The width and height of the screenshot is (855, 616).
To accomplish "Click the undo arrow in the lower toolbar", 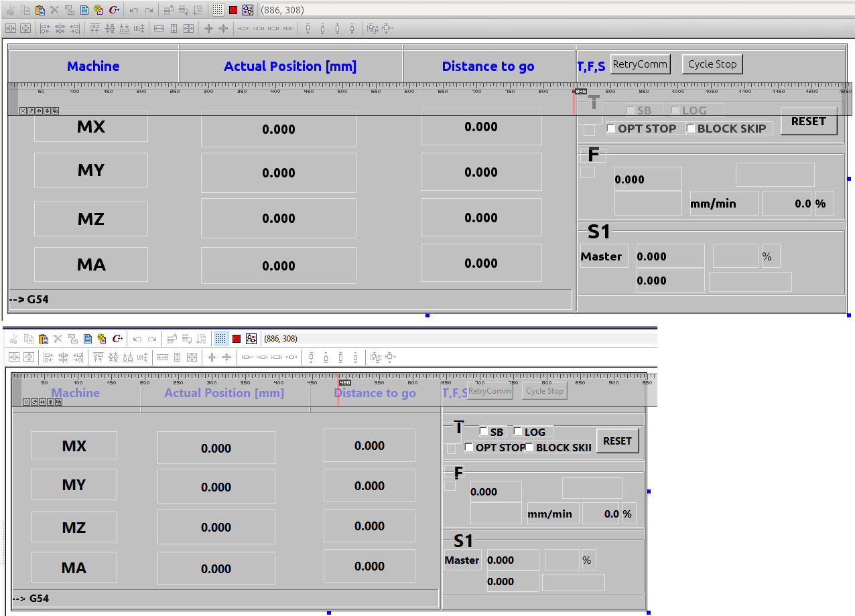I will tap(137, 339).
